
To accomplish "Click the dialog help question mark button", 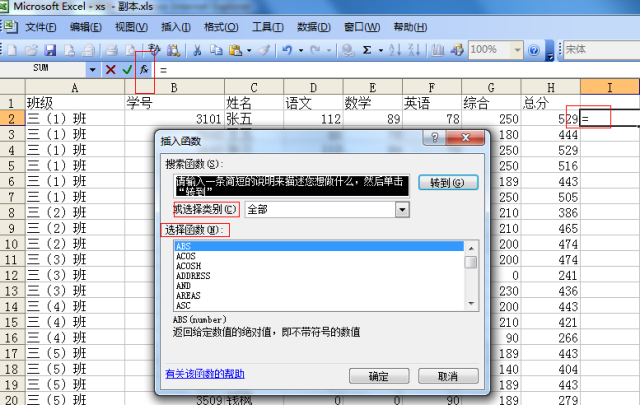I will [x=434, y=138].
